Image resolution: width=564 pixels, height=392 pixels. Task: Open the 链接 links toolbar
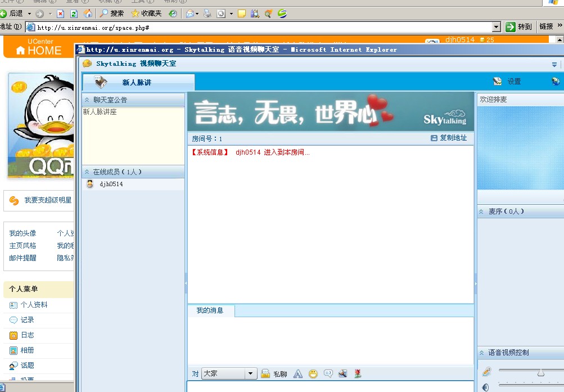546,26
